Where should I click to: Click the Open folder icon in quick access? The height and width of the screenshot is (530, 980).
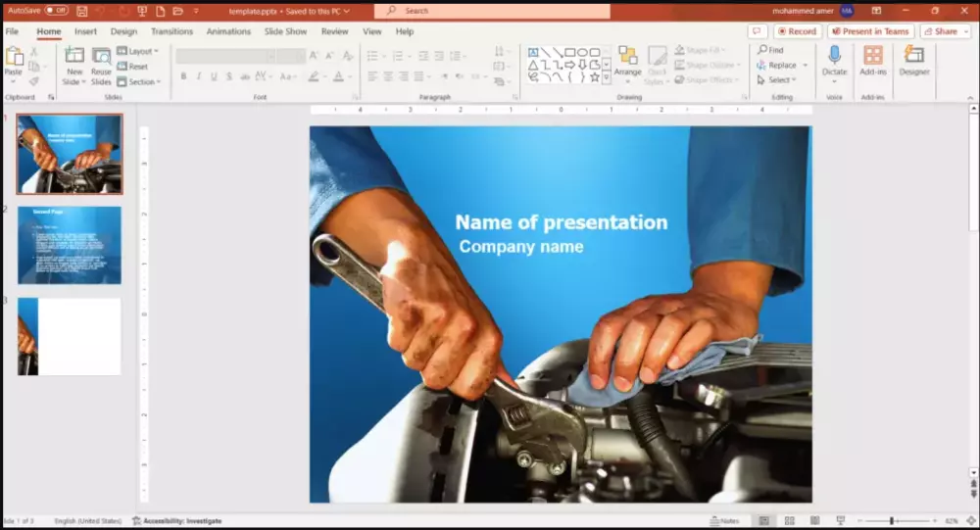pos(178,11)
